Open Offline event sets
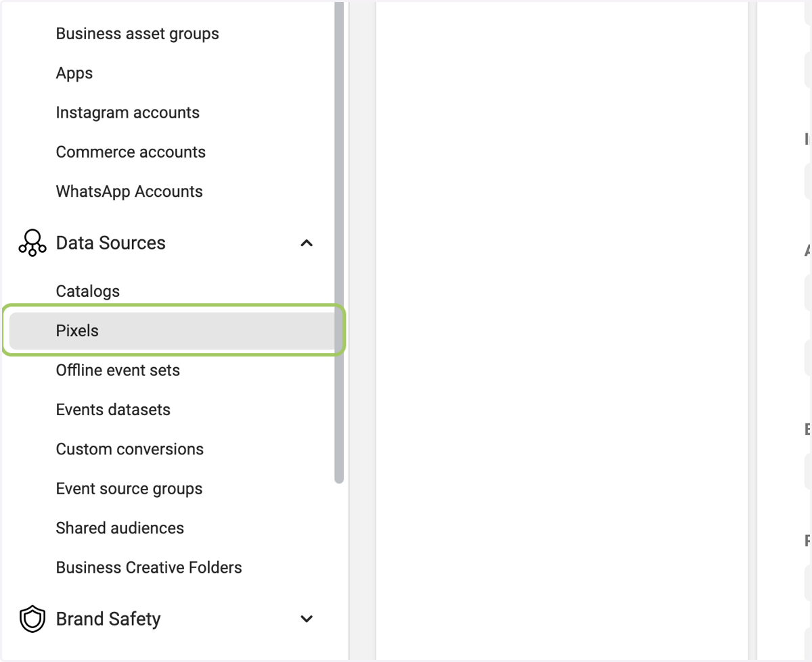812x662 pixels. click(118, 371)
